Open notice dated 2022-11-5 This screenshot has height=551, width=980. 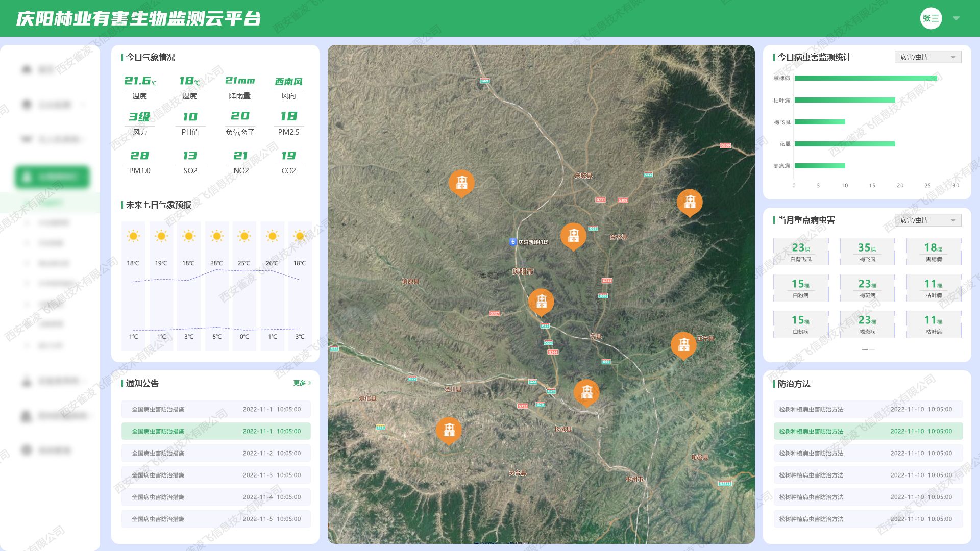(x=216, y=519)
